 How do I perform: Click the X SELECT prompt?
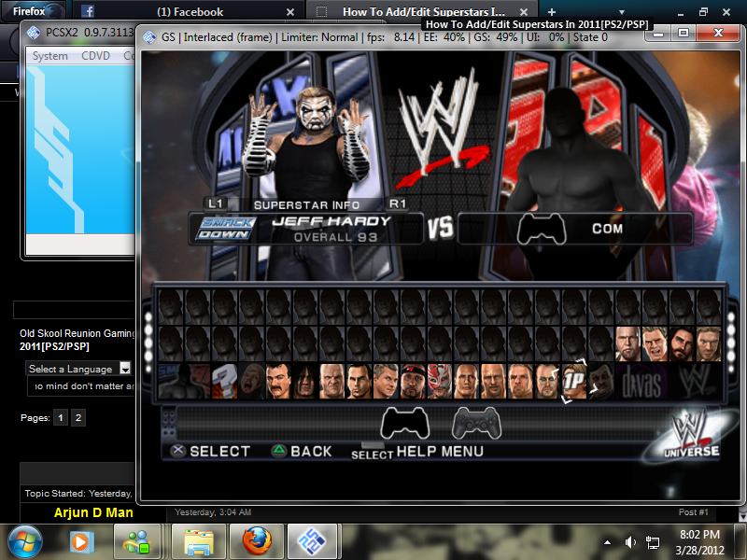(211, 451)
